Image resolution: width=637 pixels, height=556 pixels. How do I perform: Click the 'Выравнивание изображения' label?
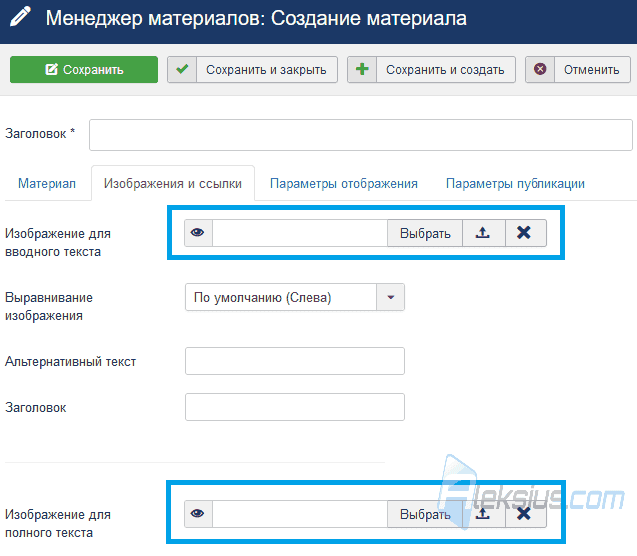[49, 306]
